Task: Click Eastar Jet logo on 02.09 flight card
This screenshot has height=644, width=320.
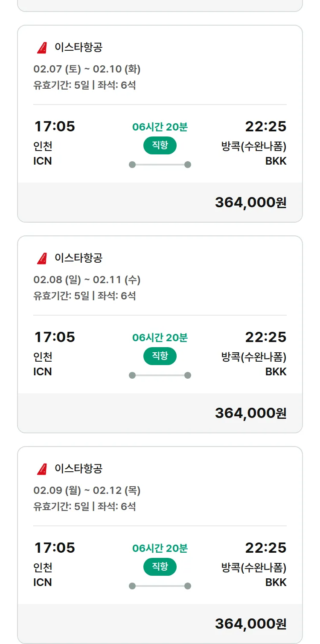Action: click(42, 469)
